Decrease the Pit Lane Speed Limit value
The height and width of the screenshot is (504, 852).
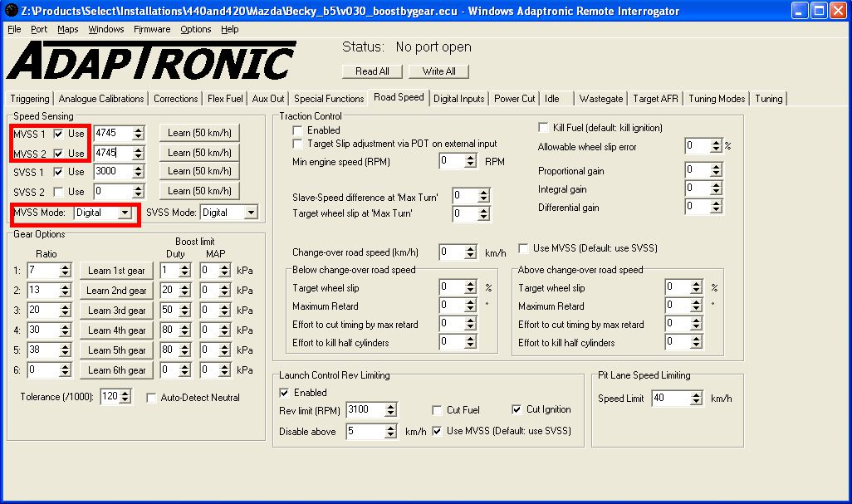697,403
